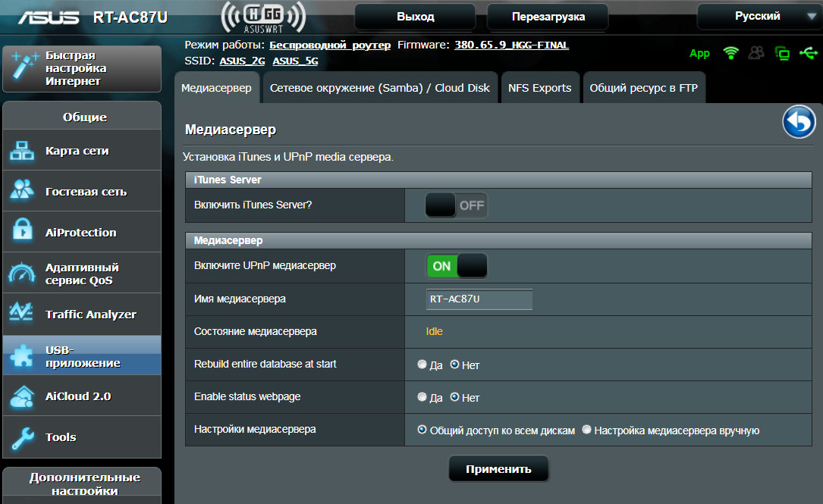Open Tools wrench icon
823x504 pixels.
click(22, 437)
